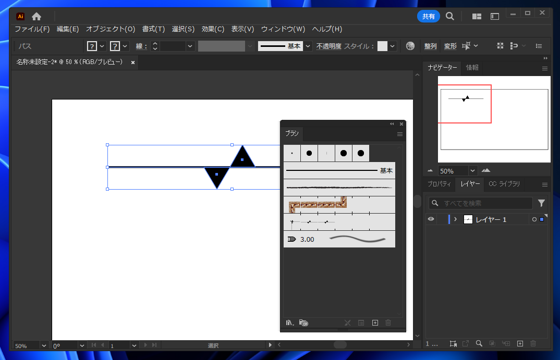Click the stroke weight stepper arrows
Screen dimensions: 560x360
click(155, 46)
